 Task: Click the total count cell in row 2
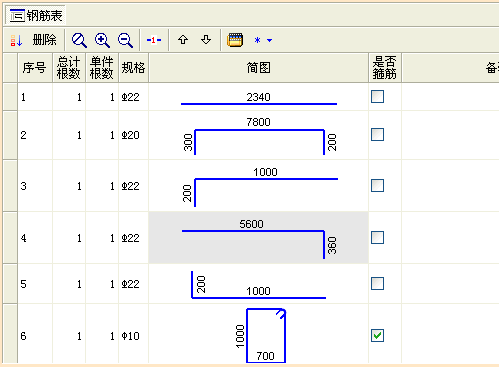pyautogui.click(x=69, y=135)
